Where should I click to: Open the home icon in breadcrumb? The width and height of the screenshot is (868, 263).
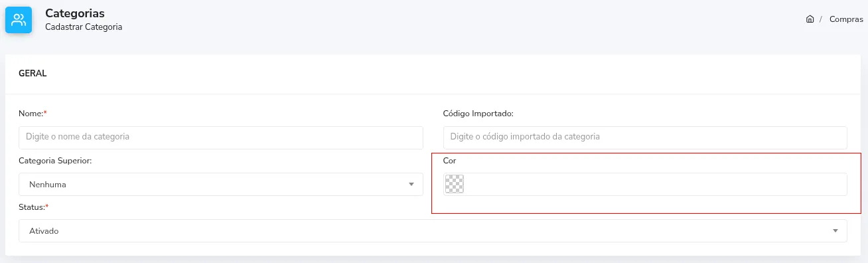[x=810, y=19]
